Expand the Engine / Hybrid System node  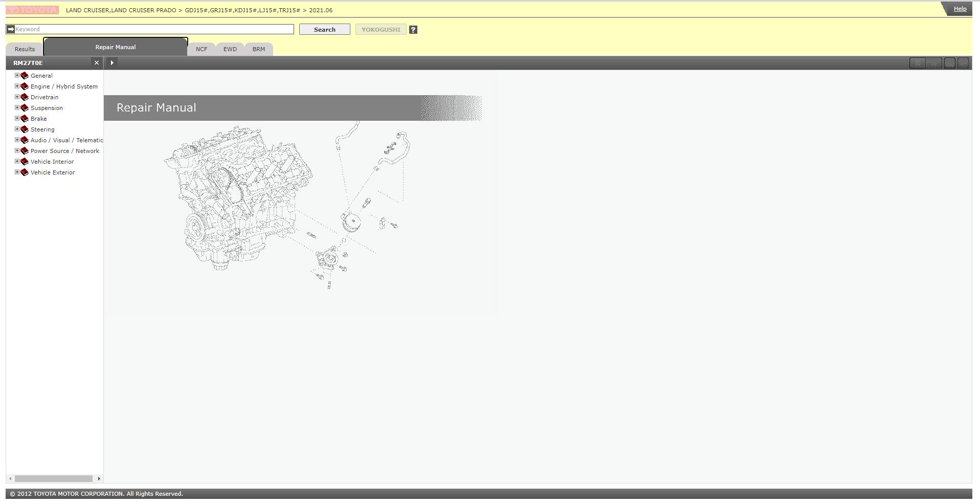tap(17, 86)
